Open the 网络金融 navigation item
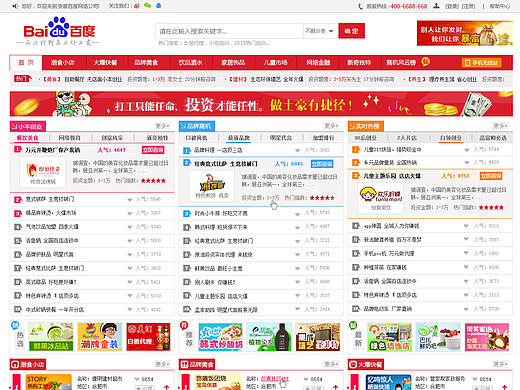 (318, 62)
